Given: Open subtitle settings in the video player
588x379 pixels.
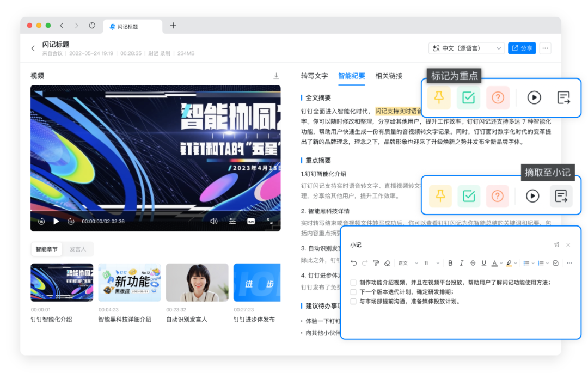Looking at the screenshot, I should coord(251,221).
